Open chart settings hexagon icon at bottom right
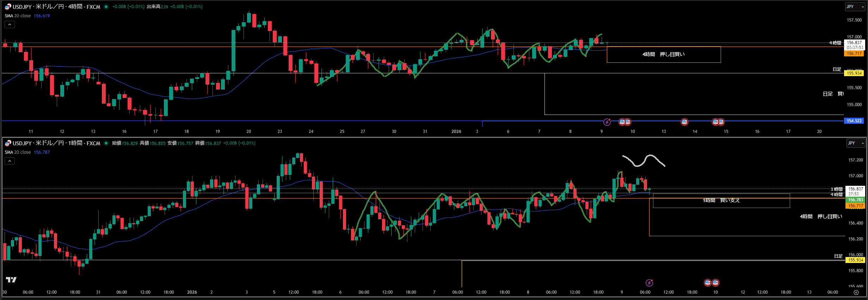This screenshot has width=868, height=300. click(856, 292)
